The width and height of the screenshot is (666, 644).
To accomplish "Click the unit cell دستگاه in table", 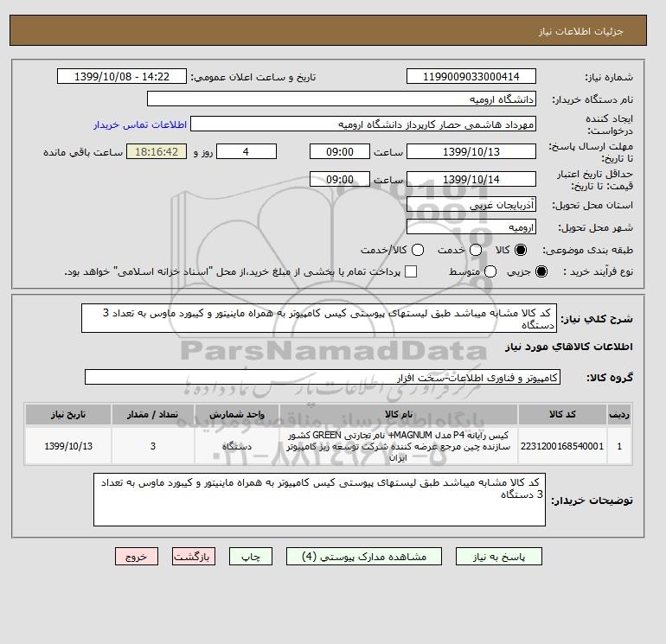I will (237, 446).
